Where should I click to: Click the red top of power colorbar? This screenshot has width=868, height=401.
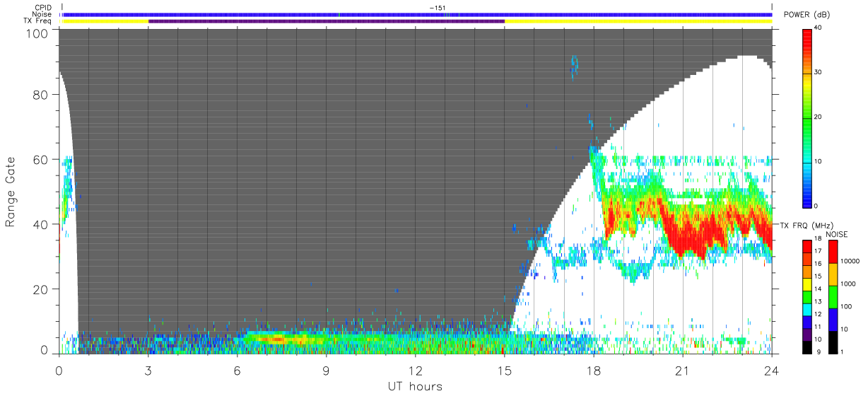pos(808,35)
